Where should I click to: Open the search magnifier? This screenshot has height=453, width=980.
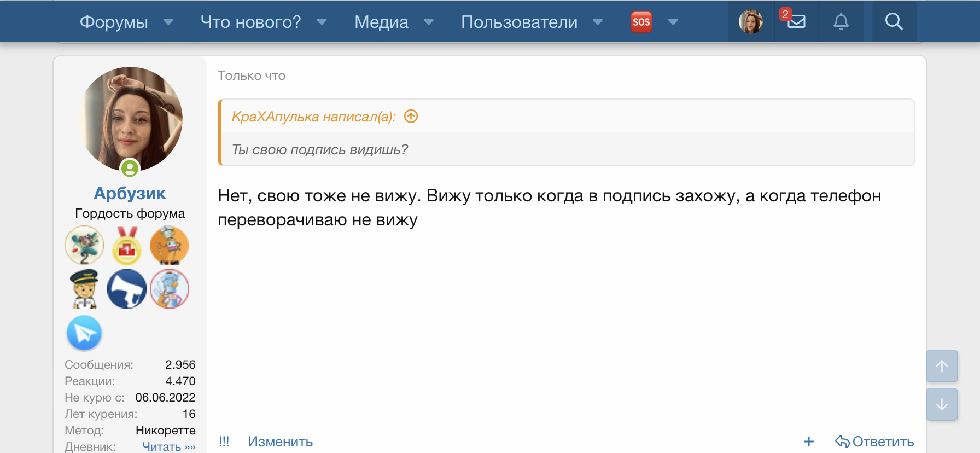[x=894, y=22]
